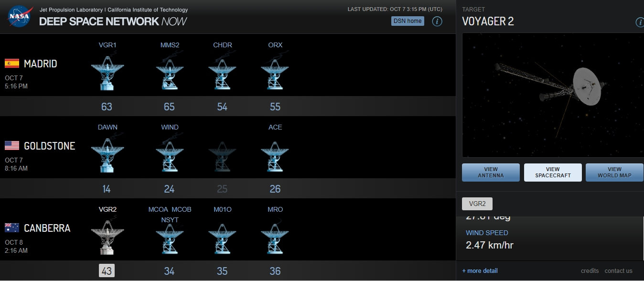Click the Deep Space Network Now title

113,22
